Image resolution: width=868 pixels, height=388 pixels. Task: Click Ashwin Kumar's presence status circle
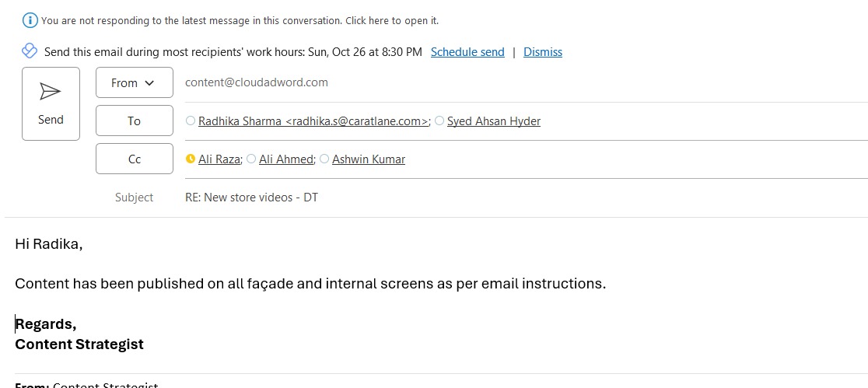pyautogui.click(x=324, y=159)
